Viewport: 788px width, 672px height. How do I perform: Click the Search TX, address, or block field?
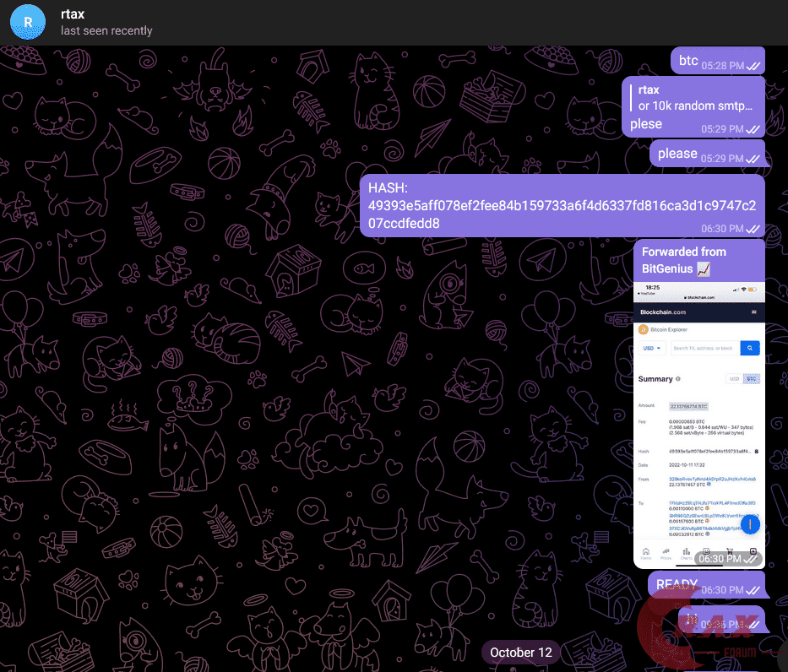704,348
